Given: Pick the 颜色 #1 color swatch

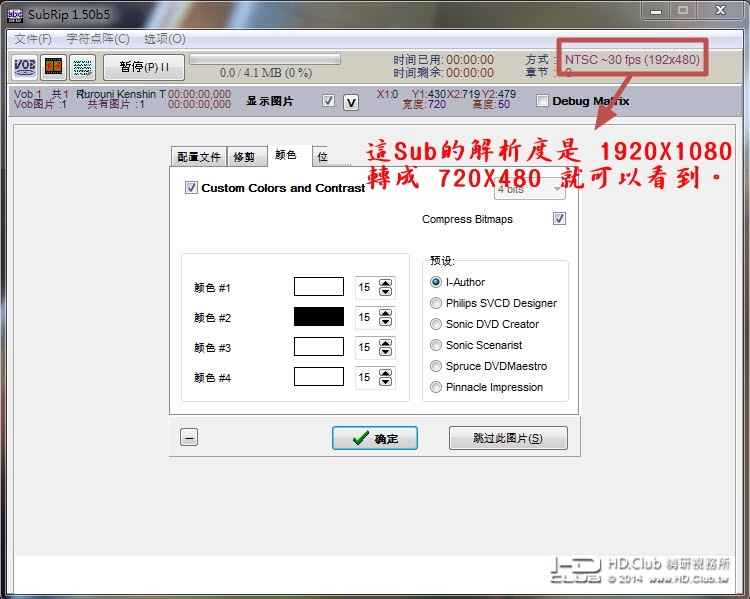Looking at the screenshot, I should (319, 287).
